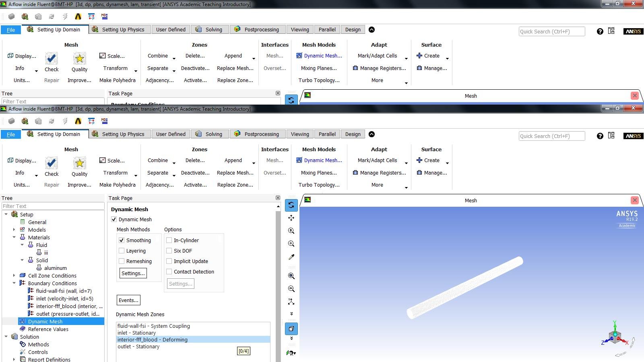The width and height of the screenshot is (644, 362).
Task: Check the Six DOF option
Action: [169, 251]
